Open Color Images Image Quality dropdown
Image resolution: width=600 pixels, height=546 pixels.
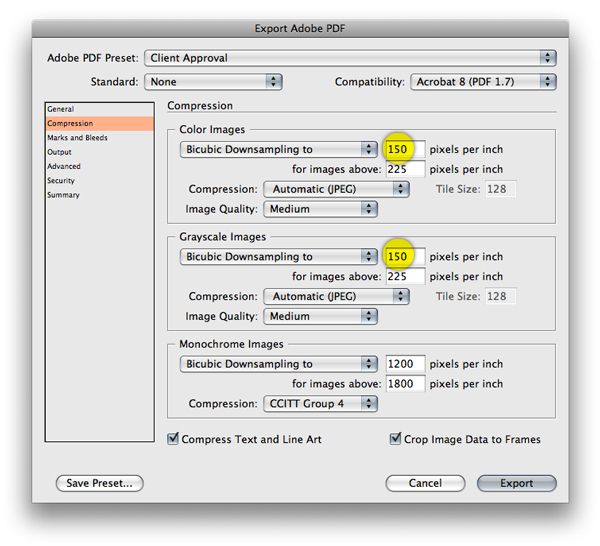320,209
